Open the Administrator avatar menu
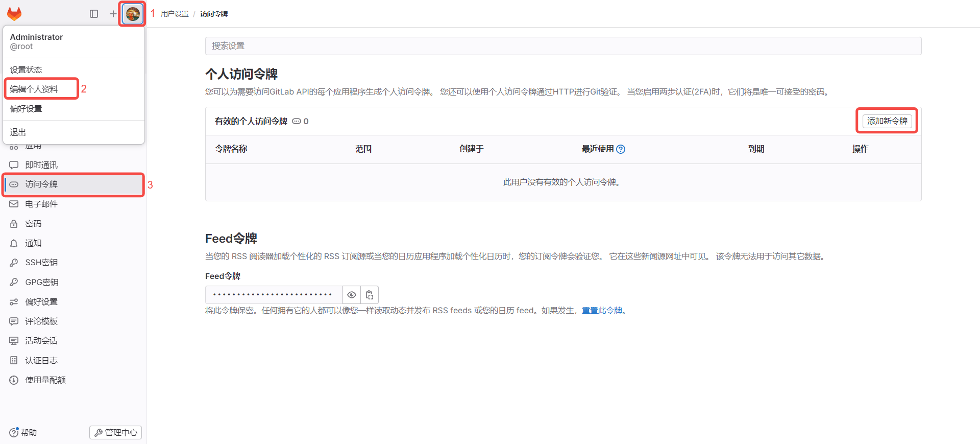Screen dimensions: 980x444 [133, 14]
